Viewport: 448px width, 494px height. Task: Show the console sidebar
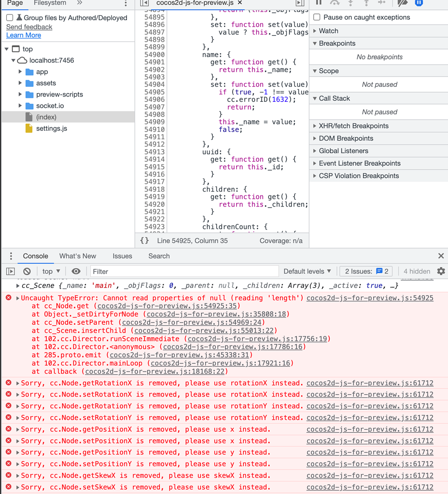pyautogui.click(x=11, y=272)
